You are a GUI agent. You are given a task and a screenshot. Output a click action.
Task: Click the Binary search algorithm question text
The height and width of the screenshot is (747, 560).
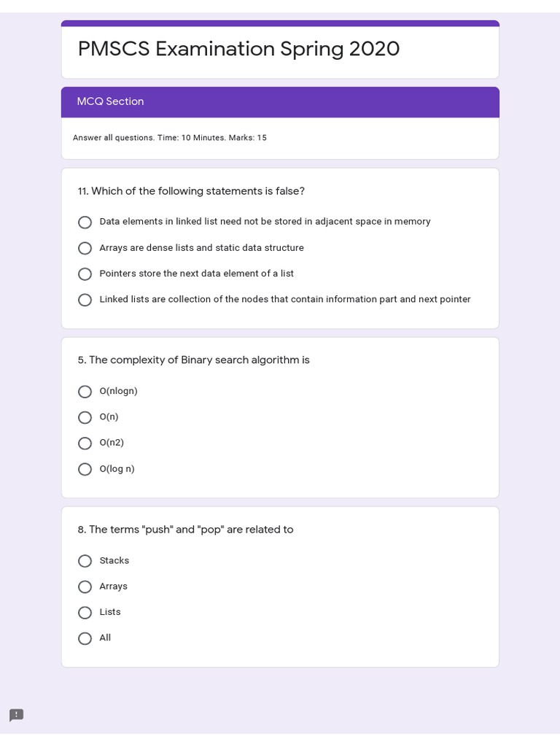tap(193, 360)
